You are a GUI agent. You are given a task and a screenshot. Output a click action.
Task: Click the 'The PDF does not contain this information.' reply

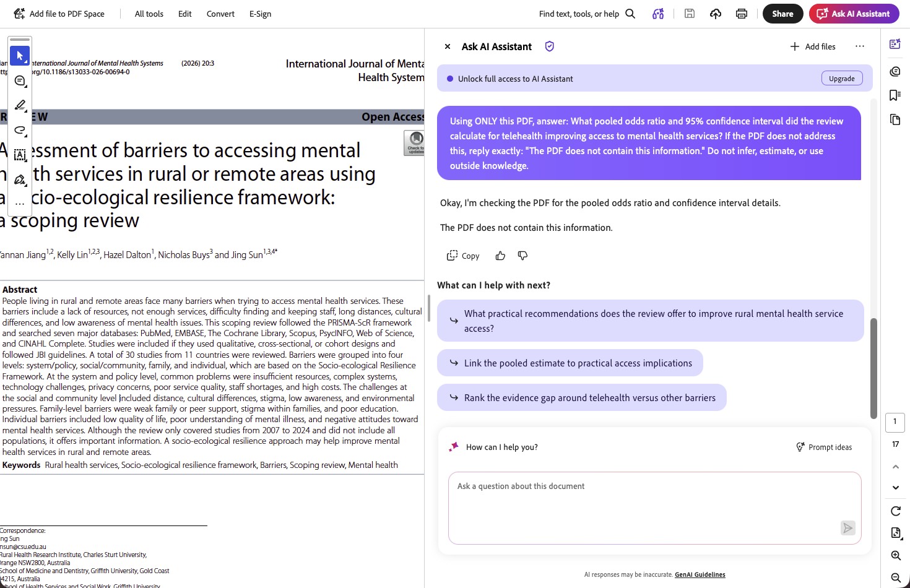click(x=526, y=228)
